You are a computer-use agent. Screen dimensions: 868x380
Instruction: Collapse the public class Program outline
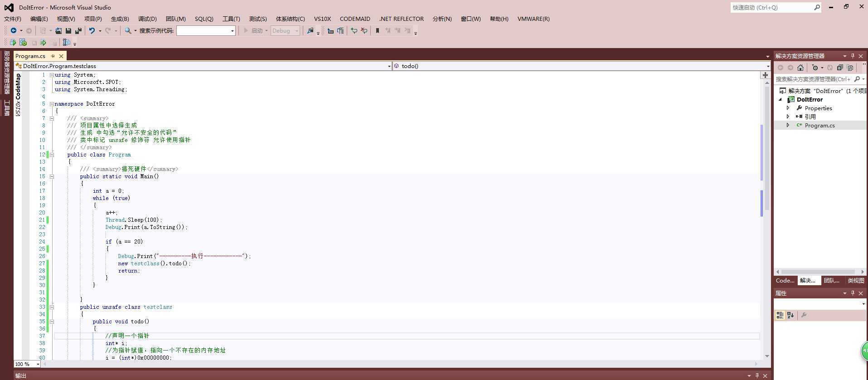52,155
